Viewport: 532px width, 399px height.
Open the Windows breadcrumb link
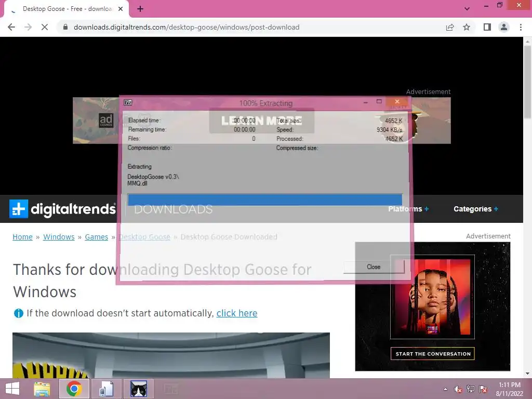[x=59, y=237]
